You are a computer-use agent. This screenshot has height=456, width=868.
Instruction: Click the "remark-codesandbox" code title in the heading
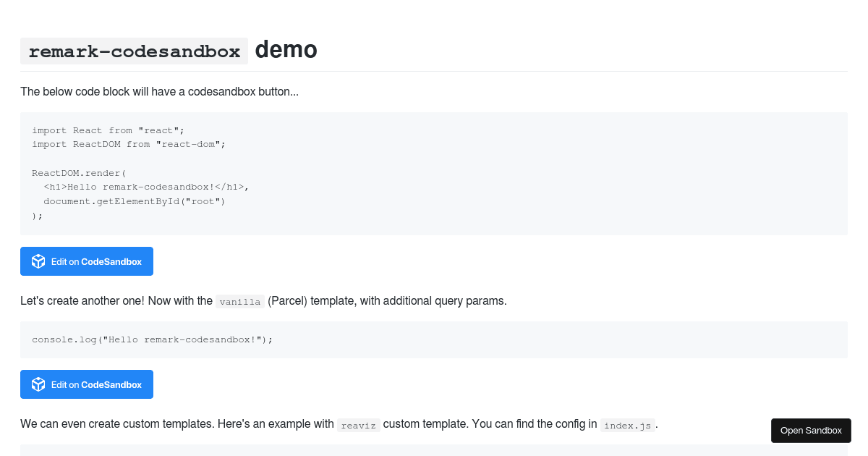point(134,51)
